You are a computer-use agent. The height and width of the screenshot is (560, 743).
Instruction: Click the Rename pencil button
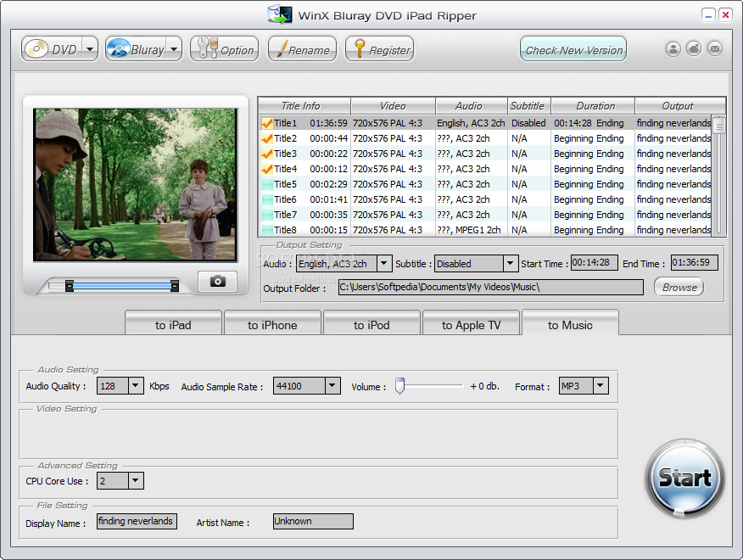pyautogui.click(x=302, y=49)
